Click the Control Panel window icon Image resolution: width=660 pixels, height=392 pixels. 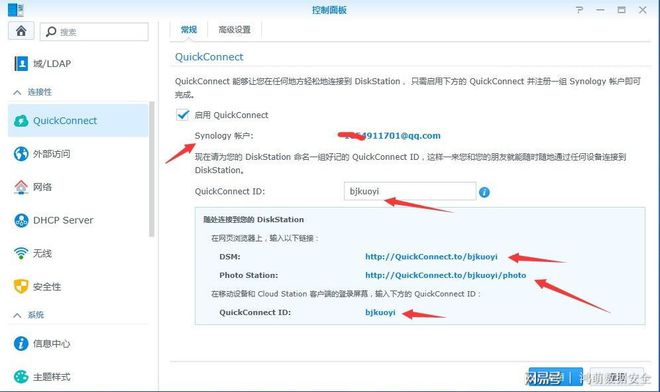tap(16, 9)
